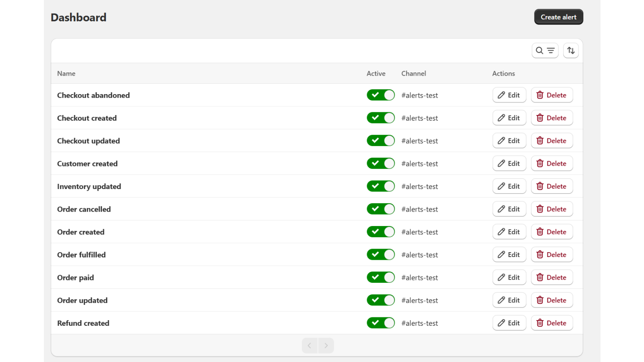Sort alerts by the Name column
Image resolution: width=644 pixels, height=362 pixels.
coord(66,73)
